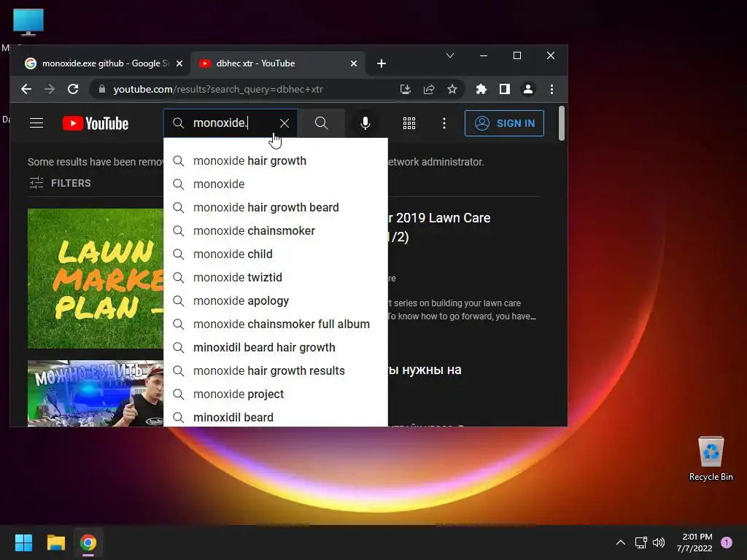Toggle the Chrome side panel

[505, 89]
